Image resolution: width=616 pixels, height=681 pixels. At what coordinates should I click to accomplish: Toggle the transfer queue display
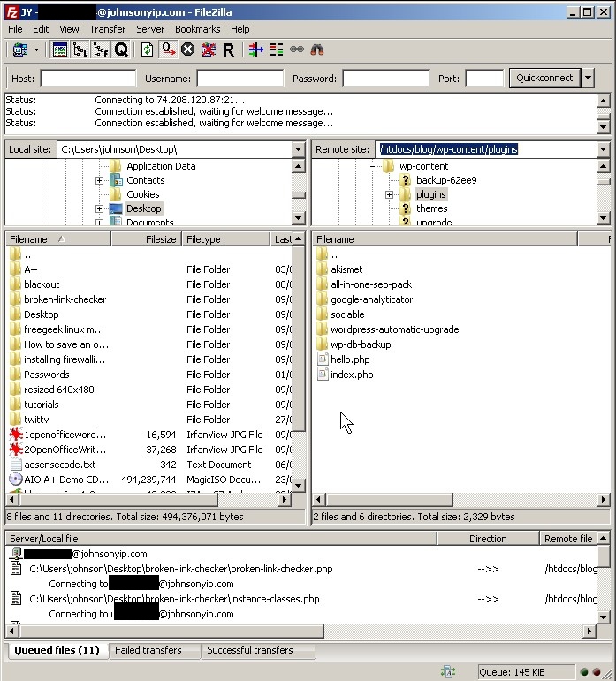coord(121,50)
